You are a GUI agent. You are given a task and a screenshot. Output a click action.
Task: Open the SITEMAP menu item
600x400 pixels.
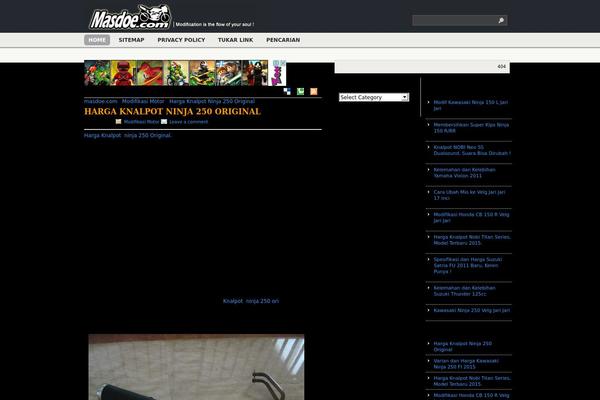(x=131, y=40)
